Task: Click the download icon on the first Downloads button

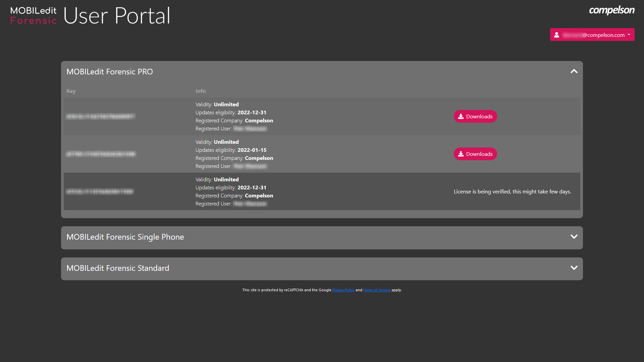Action: (x=460, y=116)
